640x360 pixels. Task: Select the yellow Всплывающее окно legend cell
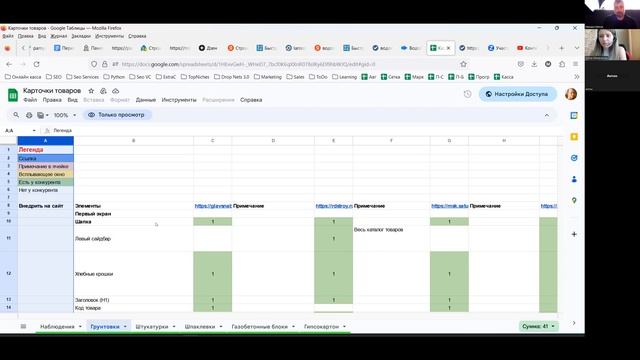pos(45,174)
